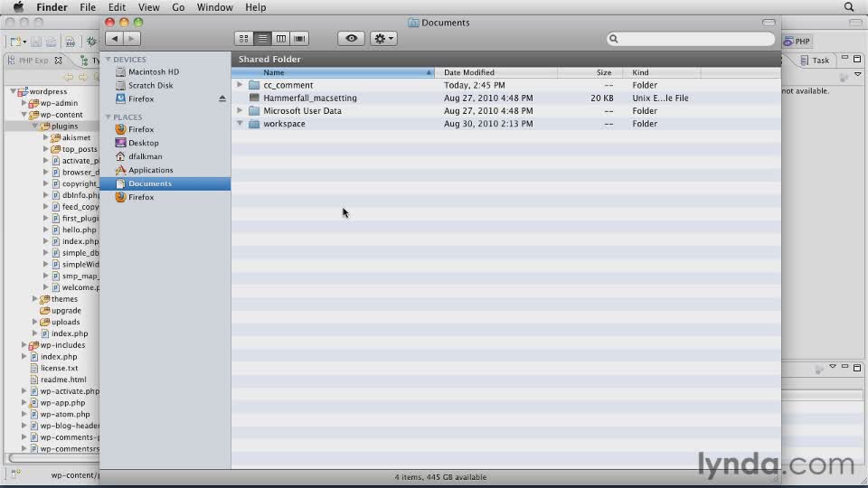Click the cc_comment folder icon
Image resolution: width=868 pixels, height=488 pixels.
[x=254, y=85]
